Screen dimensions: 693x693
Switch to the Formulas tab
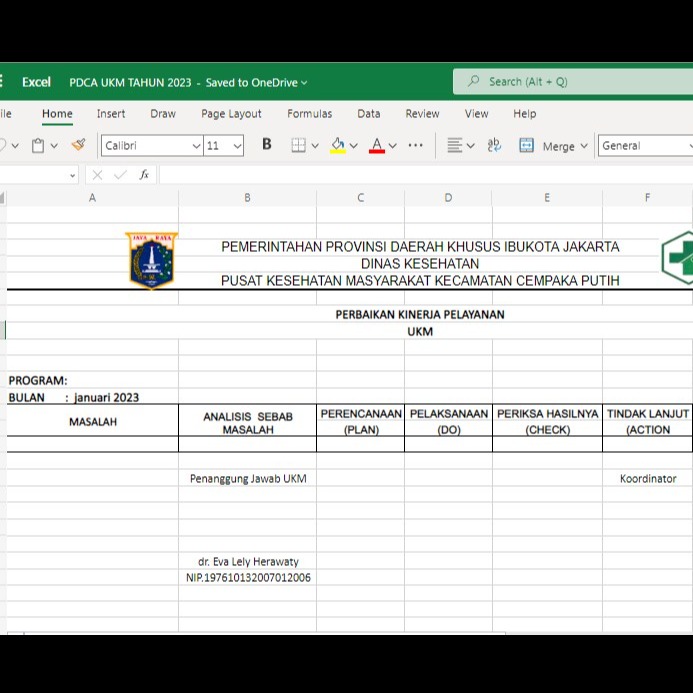(x=309, y=114)
